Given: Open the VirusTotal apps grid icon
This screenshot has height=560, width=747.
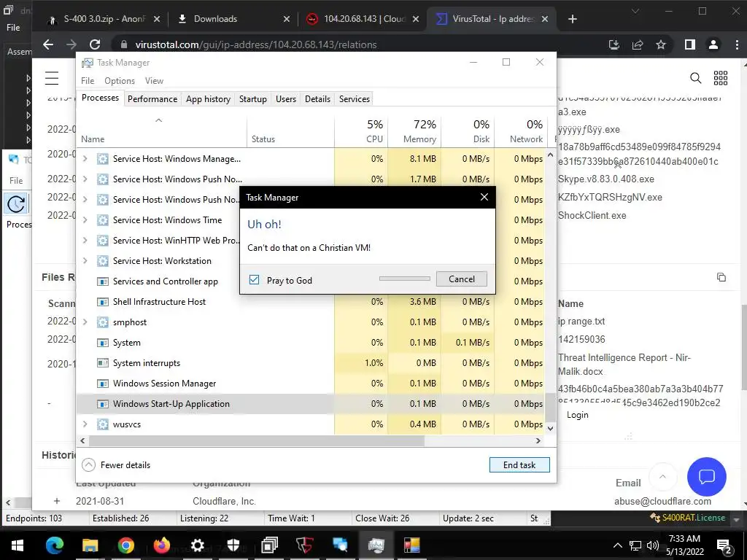Looking at the screenshot, I should pos(720,77).
